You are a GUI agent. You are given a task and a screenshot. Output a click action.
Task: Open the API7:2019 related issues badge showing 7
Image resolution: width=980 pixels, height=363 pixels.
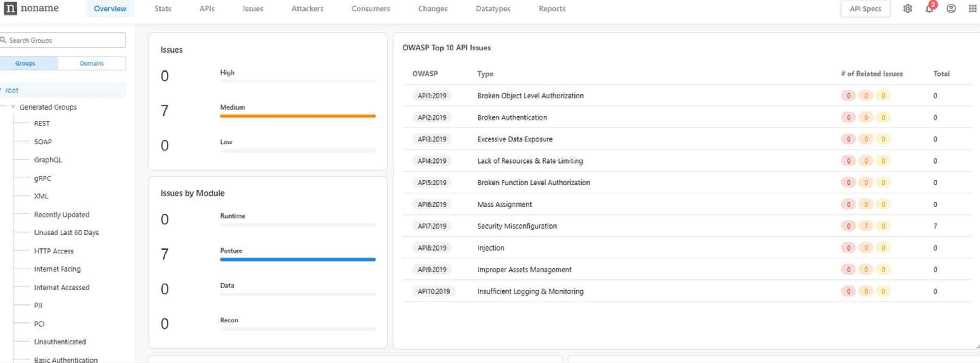(x=866, y=226)
